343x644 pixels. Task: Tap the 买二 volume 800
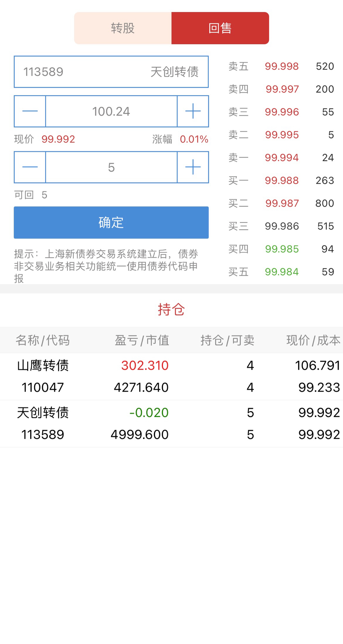coord(325,203)
